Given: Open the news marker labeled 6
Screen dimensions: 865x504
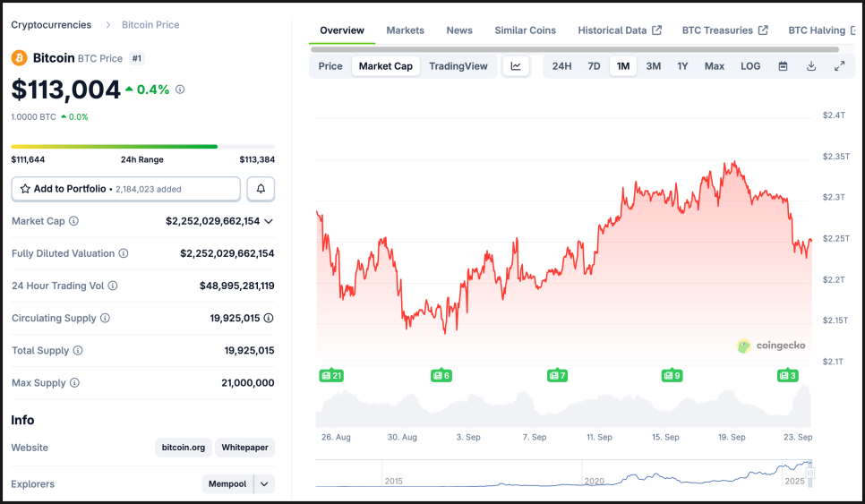Looking at the screenshot, I should [x=441, y=375].
